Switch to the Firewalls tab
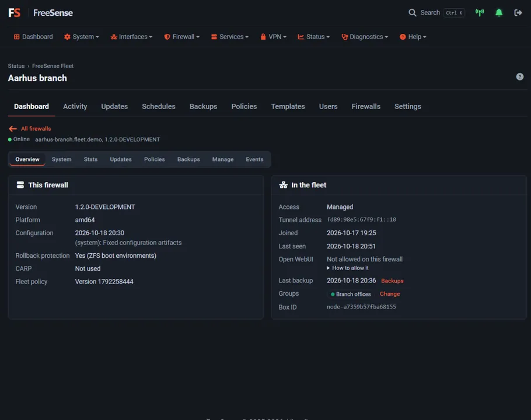 pyautogui.click(x=366, y=107)
